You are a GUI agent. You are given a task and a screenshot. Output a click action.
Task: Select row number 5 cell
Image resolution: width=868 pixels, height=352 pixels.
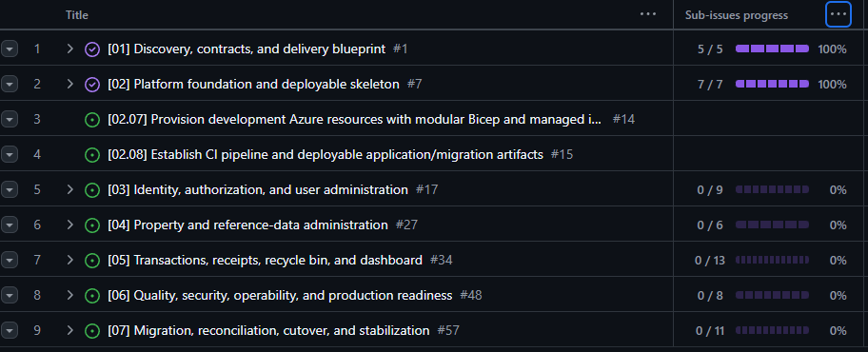[37, 190]
